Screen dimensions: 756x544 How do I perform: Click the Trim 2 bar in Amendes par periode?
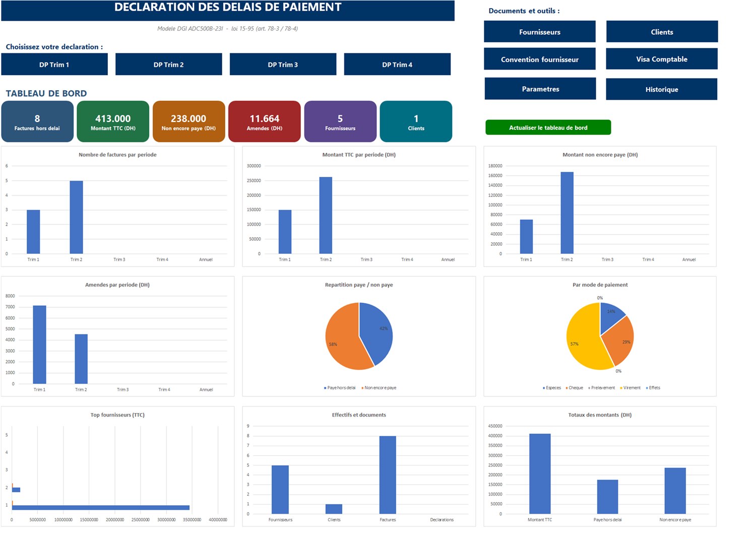tap(81, 359)
